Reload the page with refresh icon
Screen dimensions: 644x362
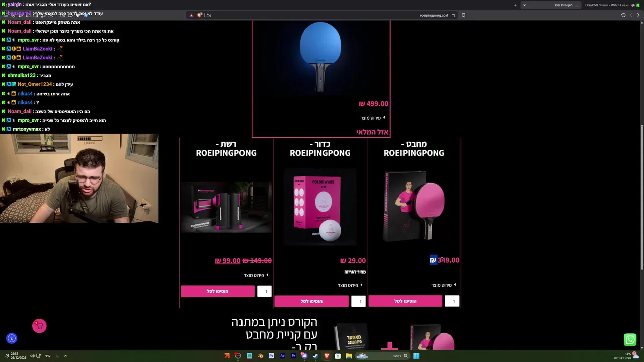pyautogui.click(x=623, y=15)
